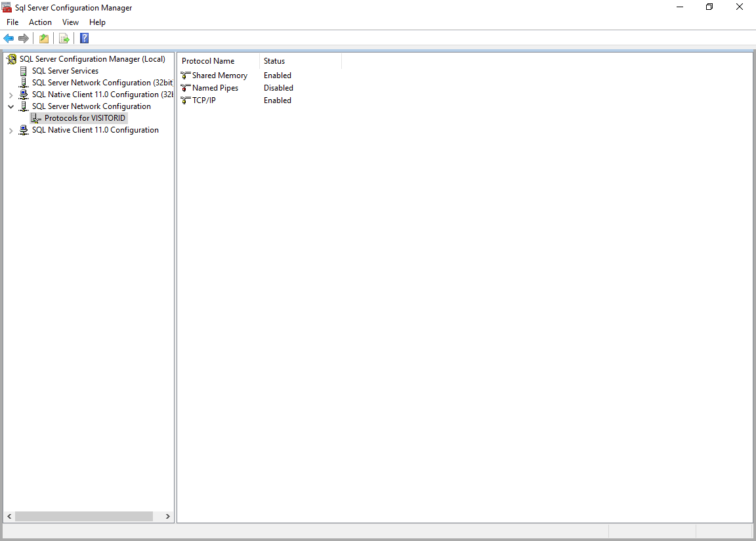The height and width of the screenshot is (541, 756).
Task: Select the TCP/IP protocol icon
Action: (x=186, y=100)
